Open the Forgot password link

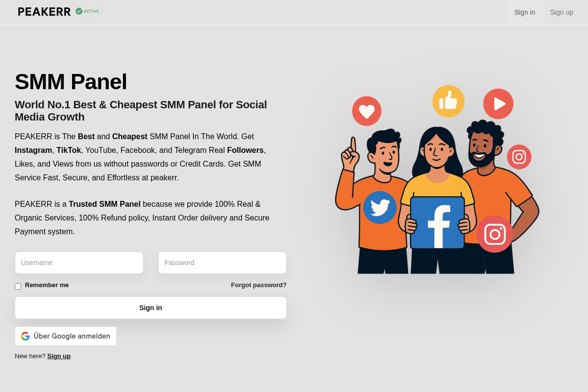[x=259, y=285]
